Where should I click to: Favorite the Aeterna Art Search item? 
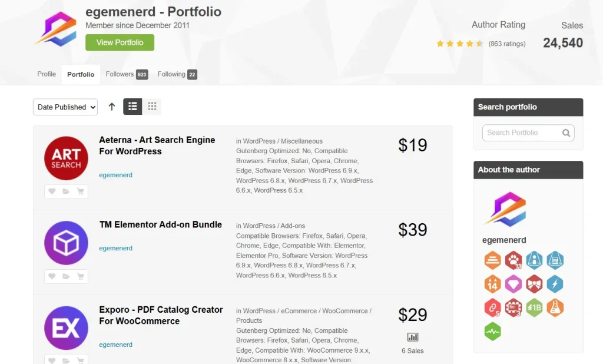pyautogui.click(x=52, y=191)
